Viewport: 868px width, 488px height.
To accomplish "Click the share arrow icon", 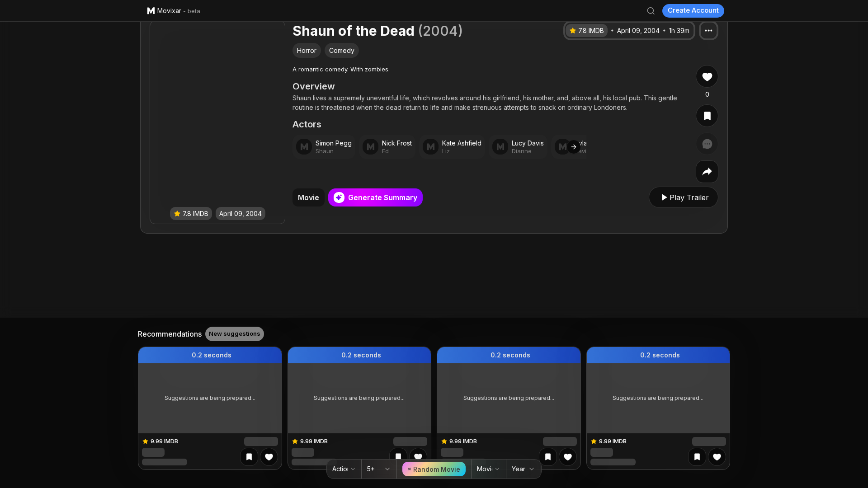I will pos(707,172).
